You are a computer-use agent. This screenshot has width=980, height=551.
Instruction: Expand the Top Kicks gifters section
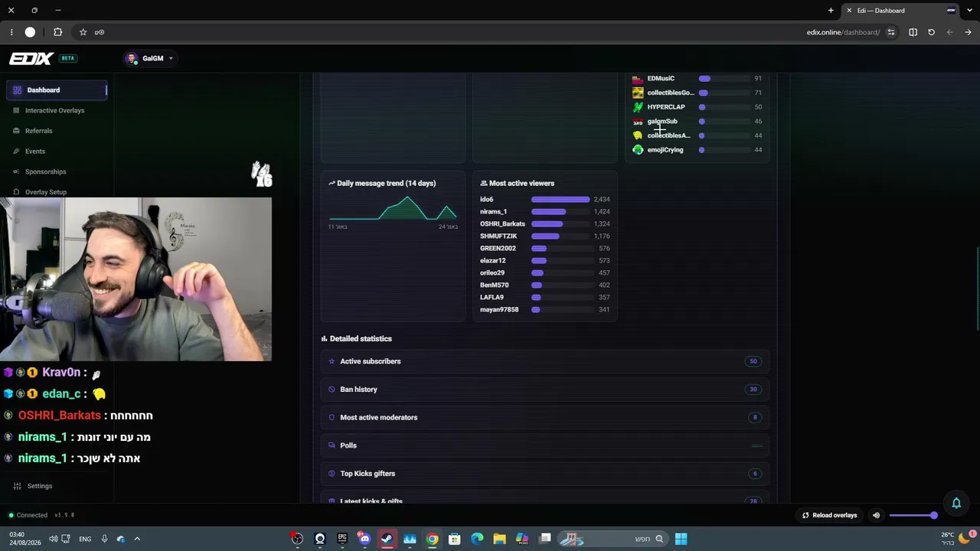pyautogui.click(x=544, y=474)
